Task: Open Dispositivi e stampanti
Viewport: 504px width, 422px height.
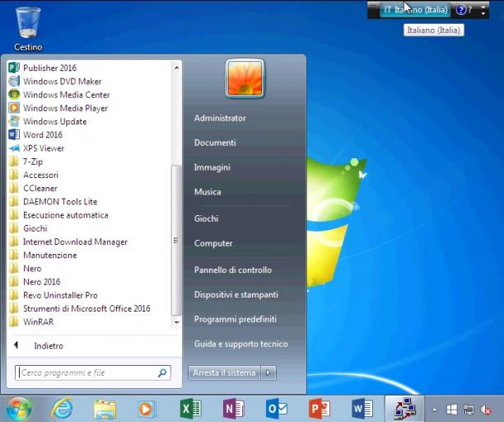Action: (x=236, y=294)
